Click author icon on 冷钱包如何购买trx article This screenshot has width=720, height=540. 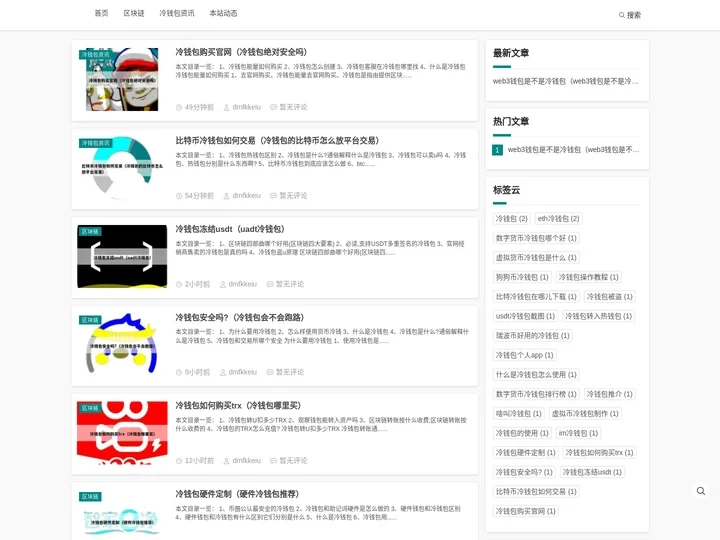(x=226, y=461)
